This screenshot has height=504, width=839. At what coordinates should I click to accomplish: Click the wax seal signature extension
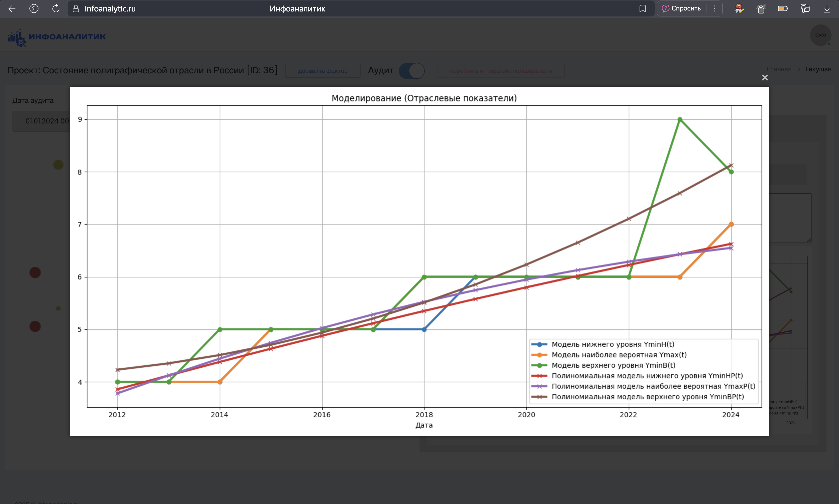tap(739, 8)
